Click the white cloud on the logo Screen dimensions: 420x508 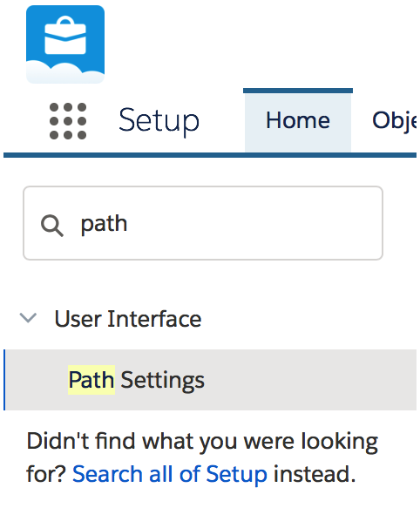tap(65, 73)
